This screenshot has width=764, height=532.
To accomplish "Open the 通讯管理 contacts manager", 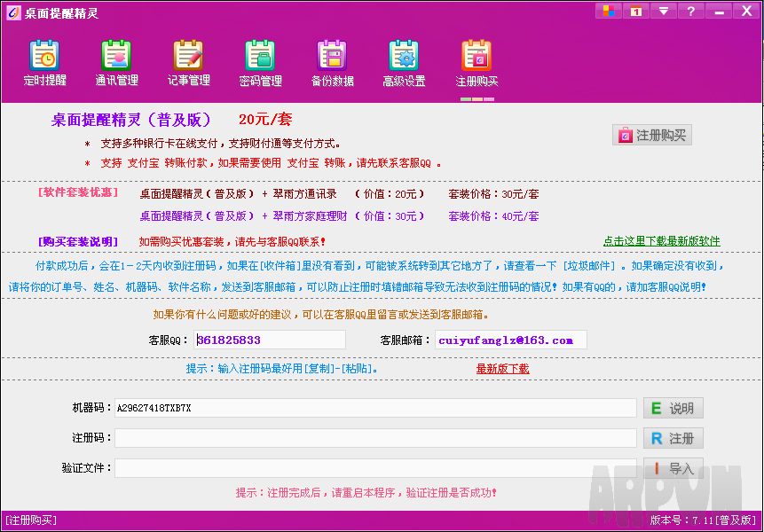I will pos(116,63).
